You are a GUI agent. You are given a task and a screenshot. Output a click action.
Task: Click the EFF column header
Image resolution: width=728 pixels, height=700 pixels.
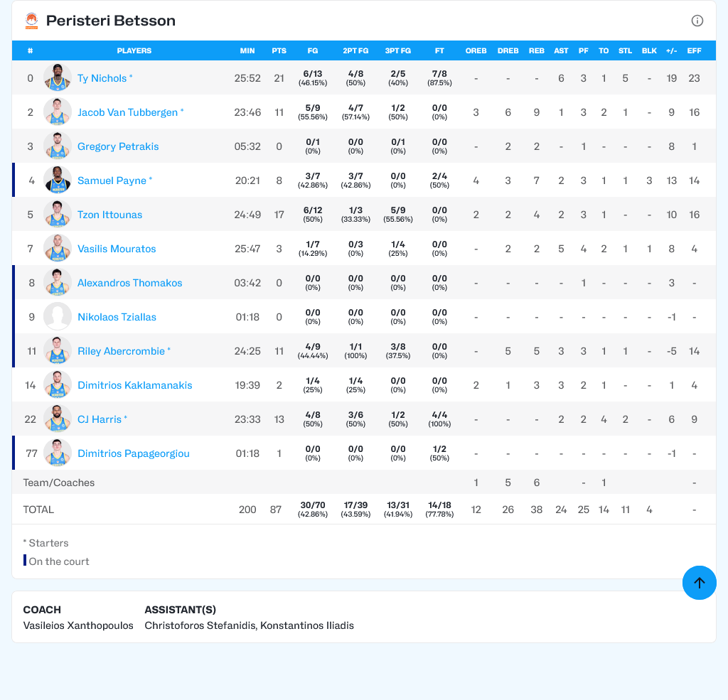[694, 50]
